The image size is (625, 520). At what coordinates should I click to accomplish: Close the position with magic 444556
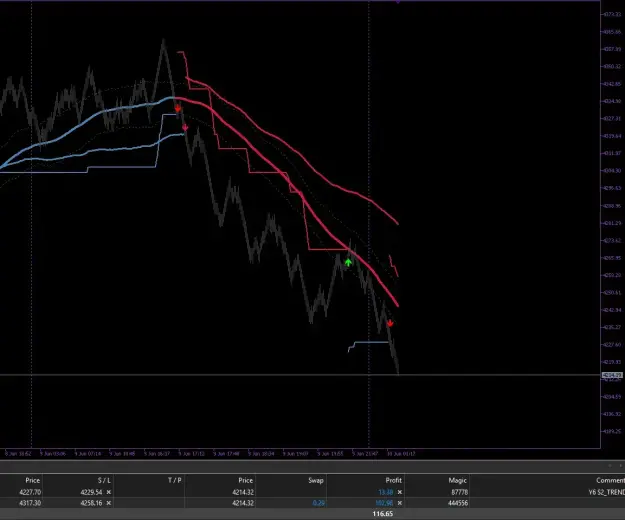click(399, 503)
